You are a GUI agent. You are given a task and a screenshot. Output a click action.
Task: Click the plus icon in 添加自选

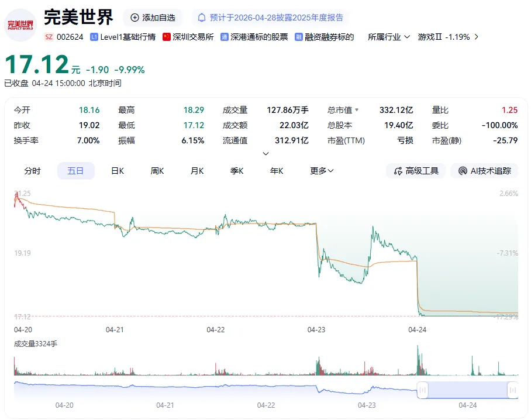coord(135,18)
